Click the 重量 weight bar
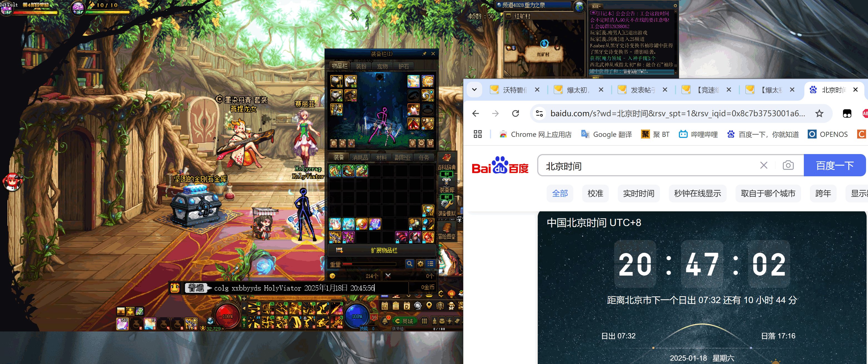 369,264
